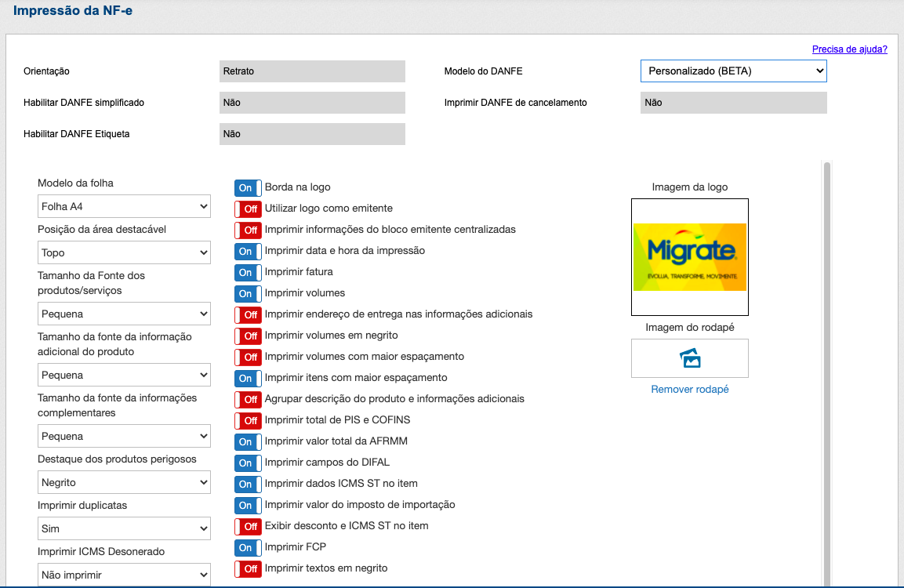Enable Utilizar logo como emitente switch

(x=248, y=209)
